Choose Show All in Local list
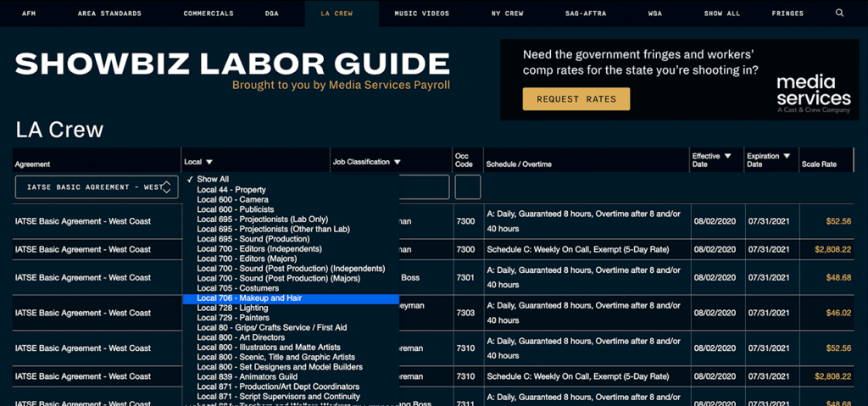Screen dimensions: 868x406 tap(291, 180)
